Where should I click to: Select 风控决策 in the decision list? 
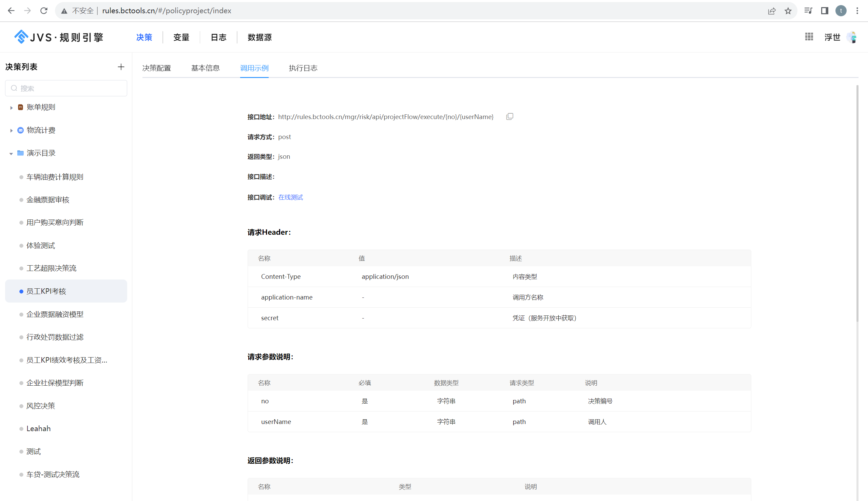[x=41, y=406]
